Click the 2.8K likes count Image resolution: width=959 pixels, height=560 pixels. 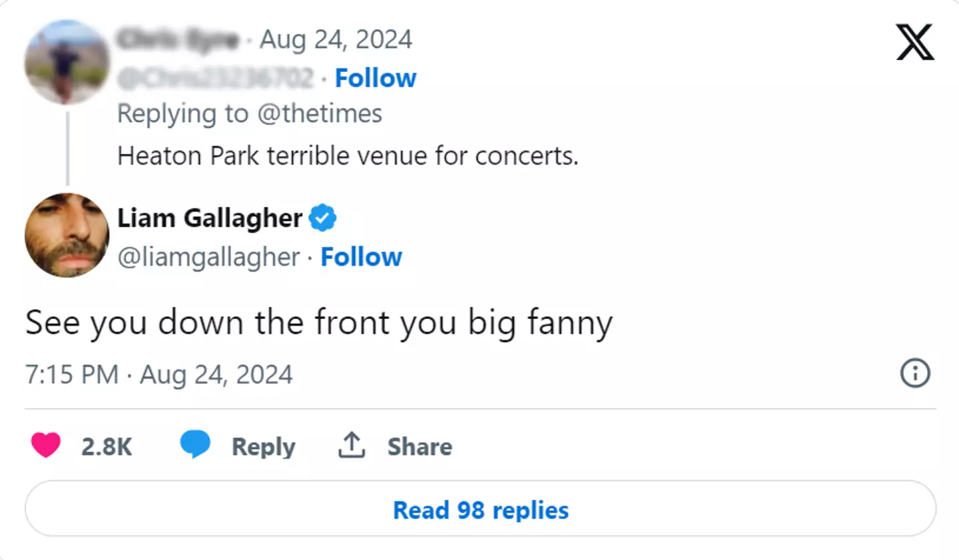tap(107, 446)
